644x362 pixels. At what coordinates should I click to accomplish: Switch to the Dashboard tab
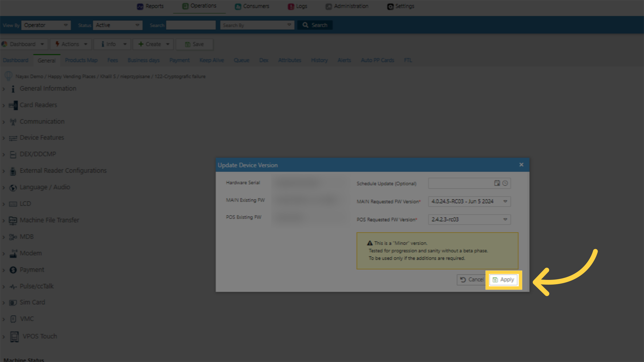click(x=16, y=60)
